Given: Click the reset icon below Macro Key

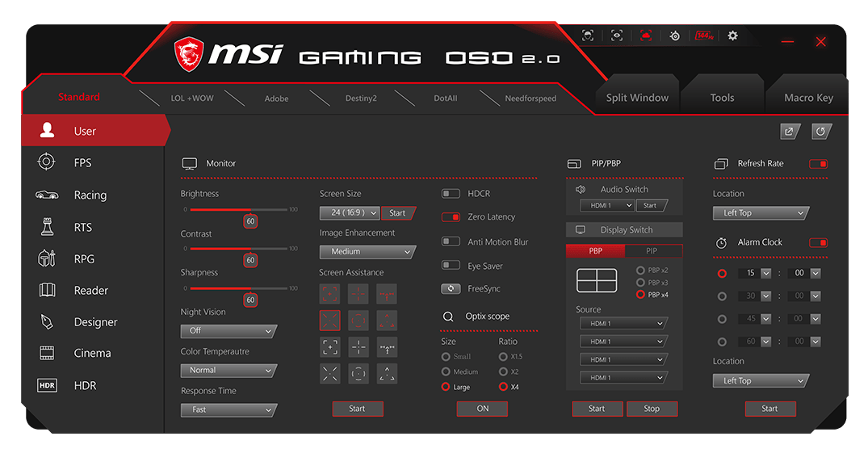Looking at the screenshot, I should coord(821,132).
